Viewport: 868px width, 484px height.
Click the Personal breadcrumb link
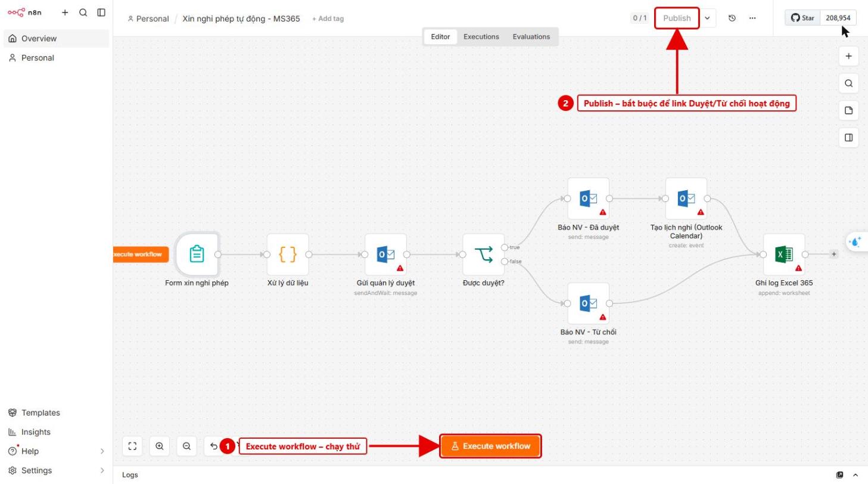pos(148,18)
